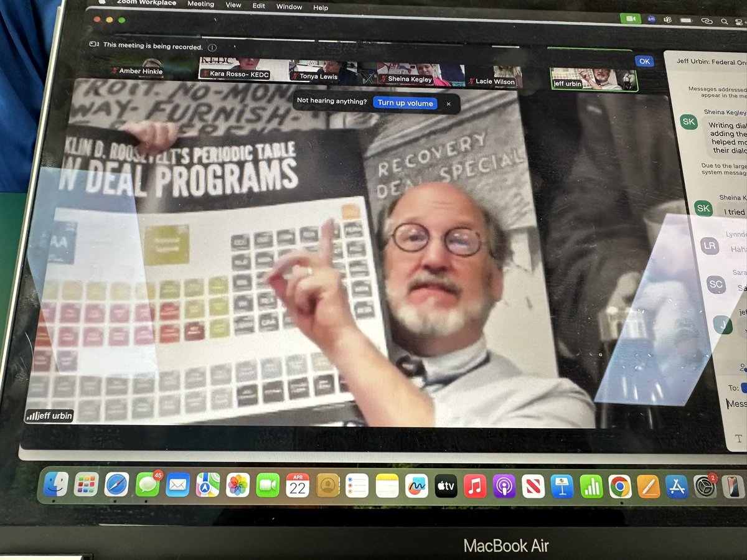The height and width of the screenshot is (560, 747).
Task: Open the Meeting menu
Action: point(201,4)
